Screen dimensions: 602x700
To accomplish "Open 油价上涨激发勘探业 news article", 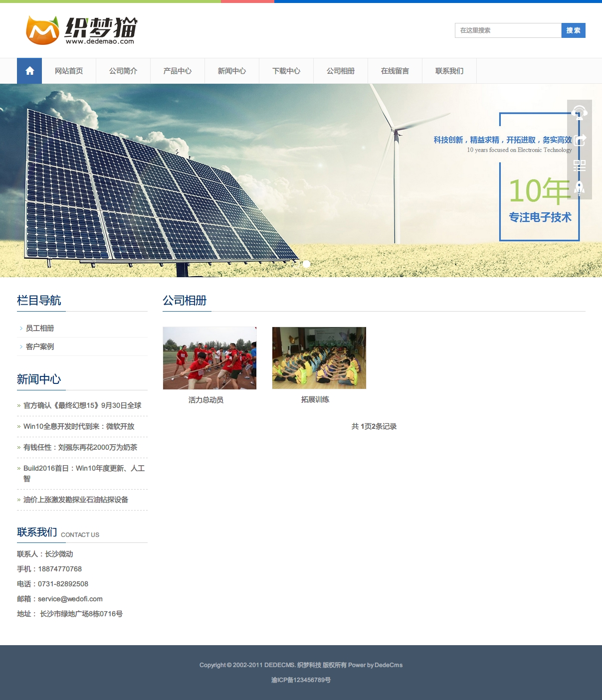I will [x=76, y=500].
